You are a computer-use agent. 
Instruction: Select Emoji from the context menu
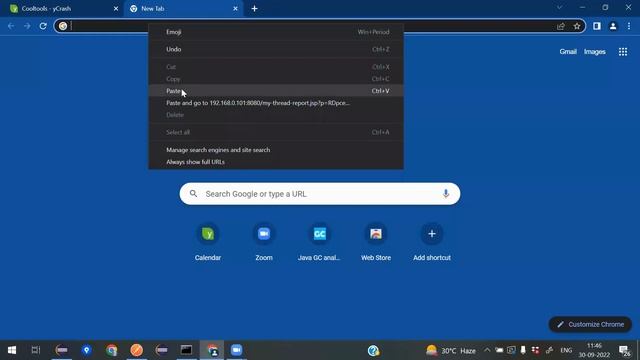coord(276,32)
